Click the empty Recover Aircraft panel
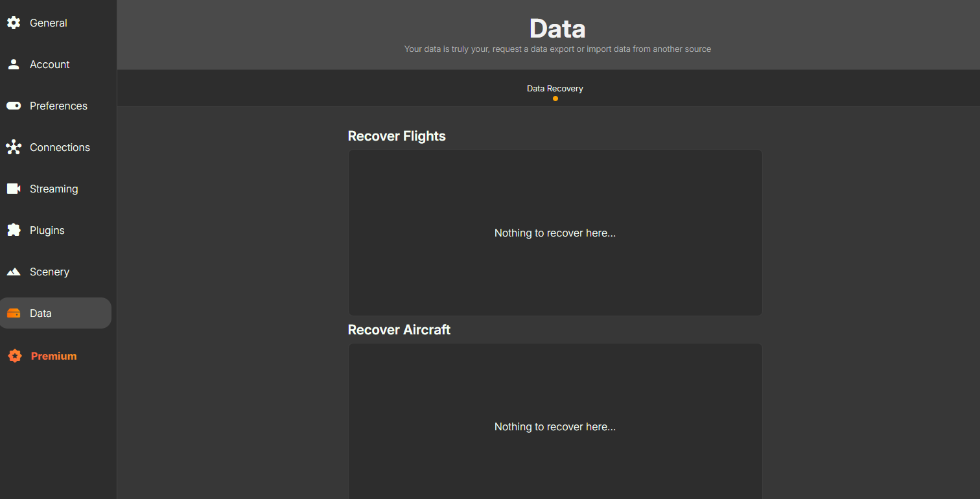The width and height of the screenshot is (980, 499). tap(555, 389)
